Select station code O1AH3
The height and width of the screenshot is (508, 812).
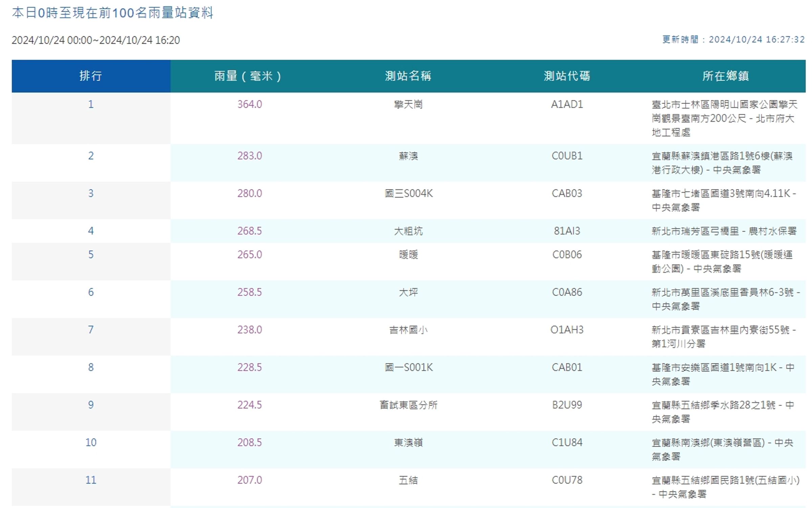click(x=567, y=329)
